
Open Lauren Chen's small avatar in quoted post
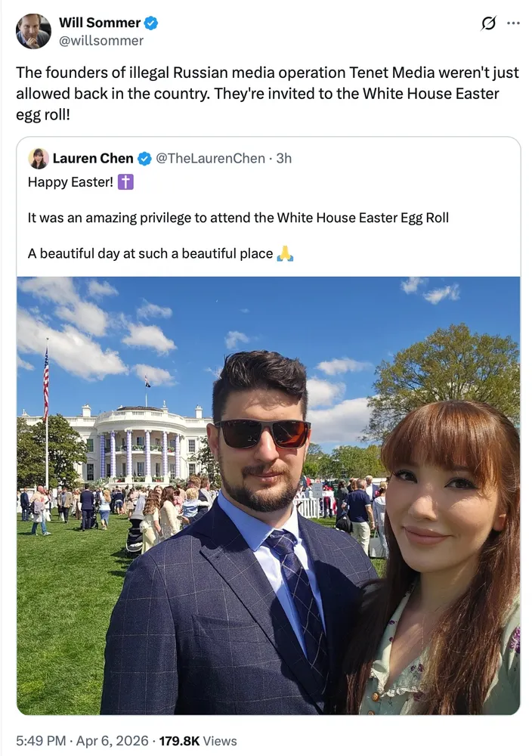[x=39, y=158]
